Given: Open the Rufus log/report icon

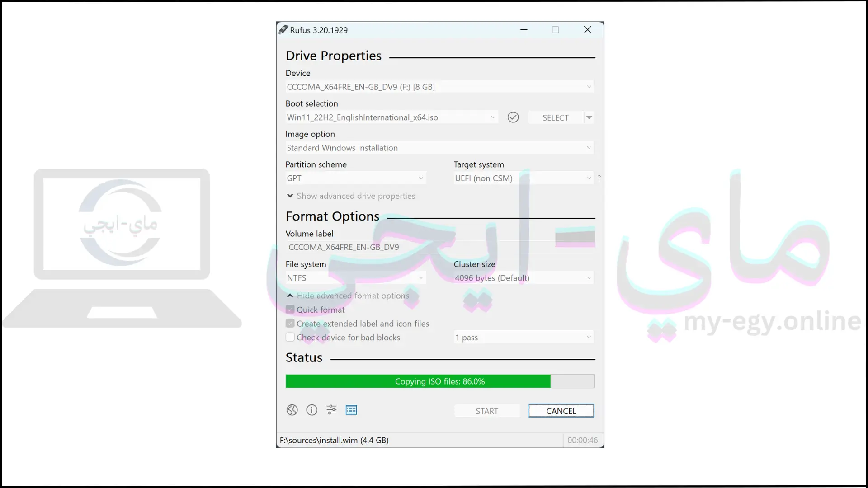Looking at the screenshot, I should pos(351,410).
